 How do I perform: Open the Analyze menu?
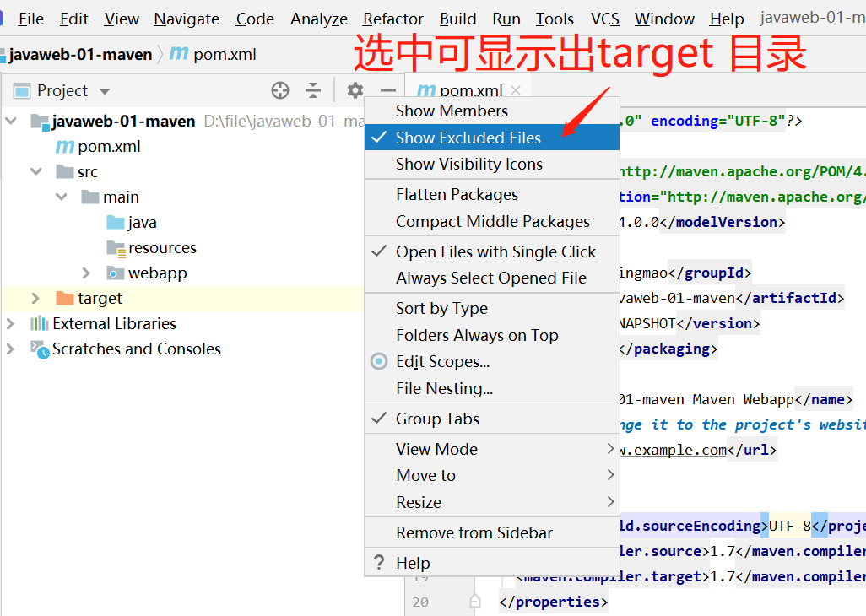(x=319, y=19)
